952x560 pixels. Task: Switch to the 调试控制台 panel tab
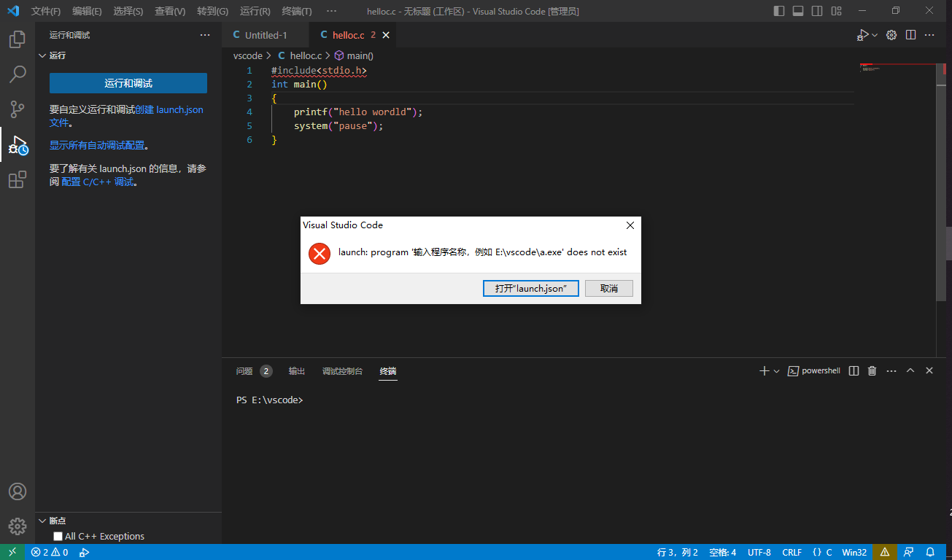click(342, 371)
